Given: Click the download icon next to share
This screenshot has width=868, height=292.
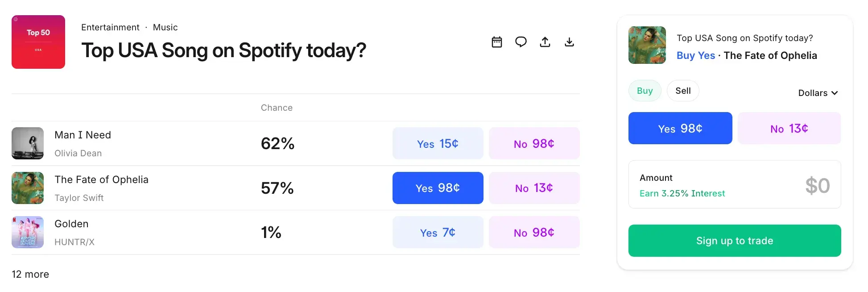Looking at the screenshot, I should 569,42.
